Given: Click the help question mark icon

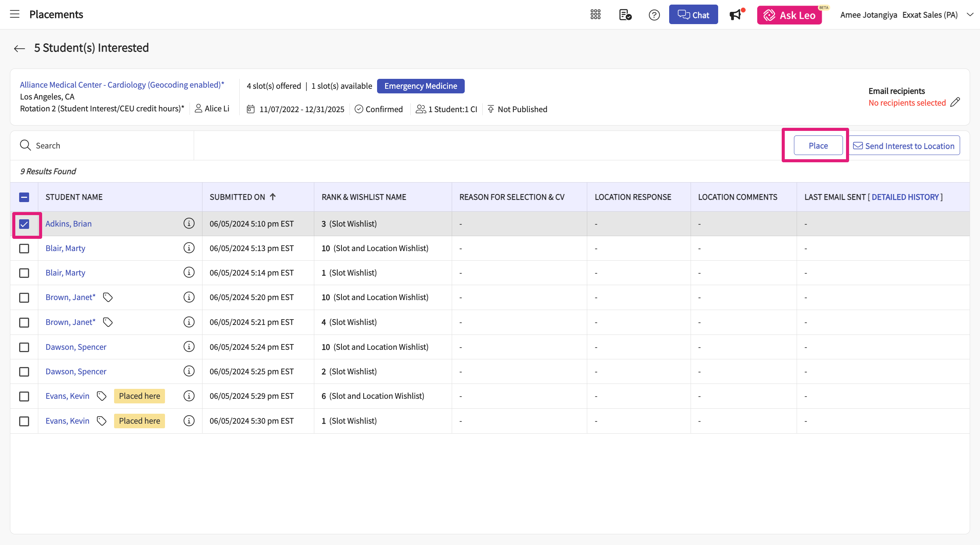Looking at the screenshot, I should (654, 15).
